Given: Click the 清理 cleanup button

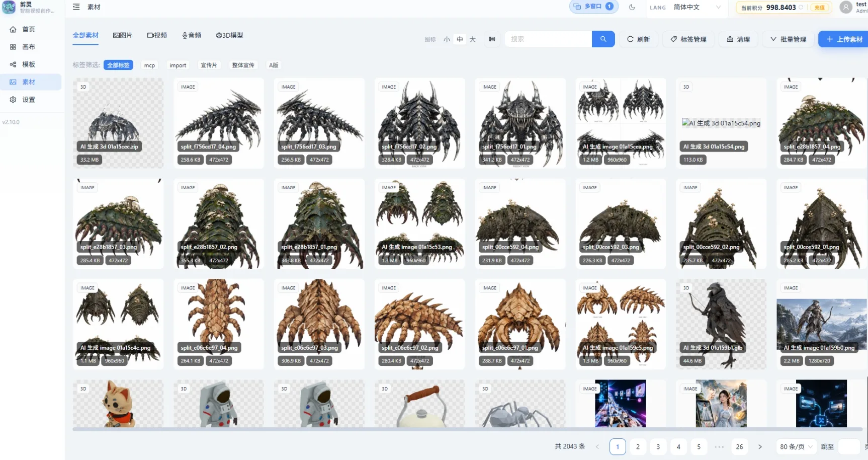Looking at the screenshot, I should pyautogui.click(x=738, y=39).
